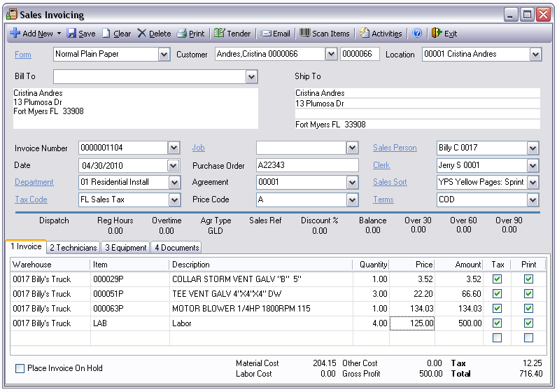
Task: Open Activities from the toolbar
Action: click(x=381, y=34)
